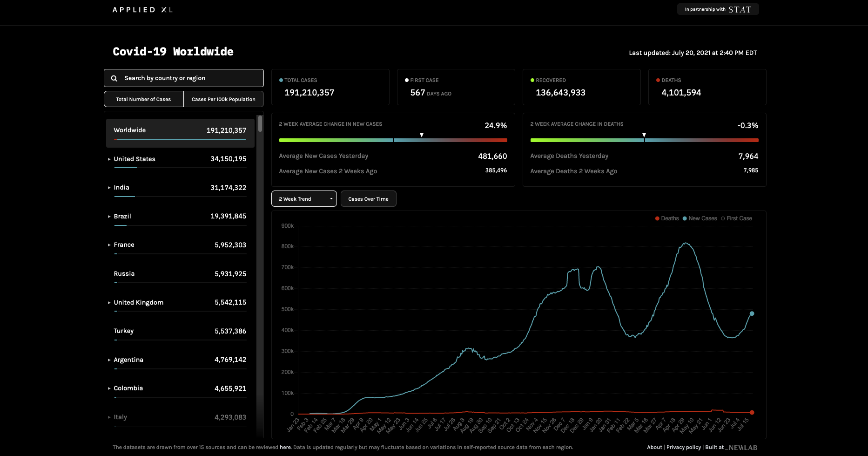Click Average New Cases 2 Weeks Ago value 385,496
Image resolution: width=868 pixels, height=456 pixels.
click(x=496, y=170)
